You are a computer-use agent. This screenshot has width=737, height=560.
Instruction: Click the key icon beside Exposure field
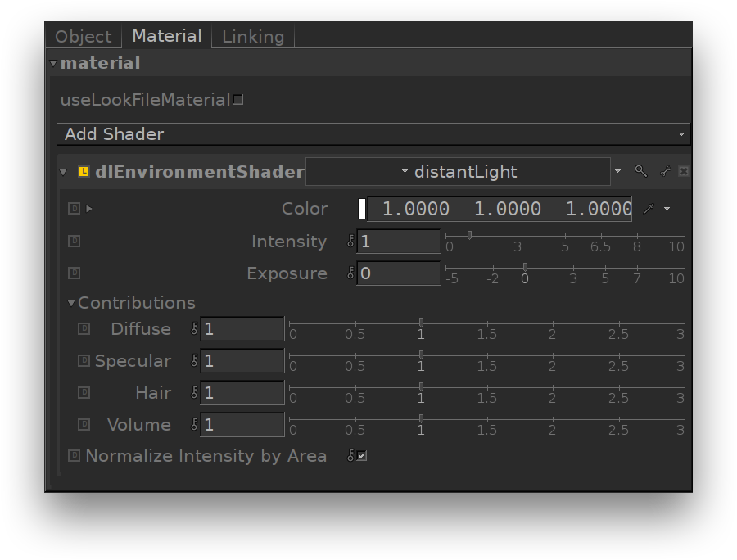click(350, 273)
